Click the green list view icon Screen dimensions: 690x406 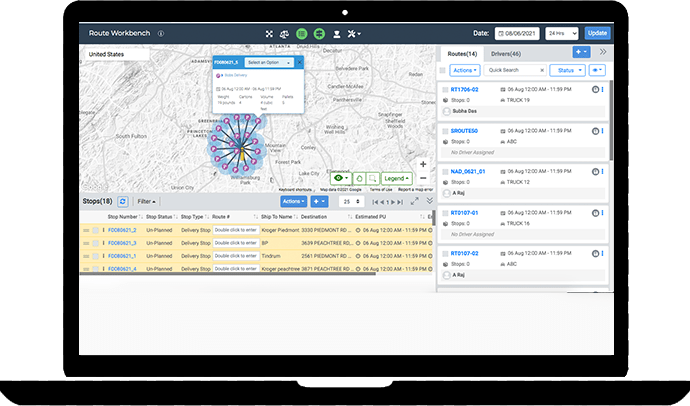[x=301, y=33]
